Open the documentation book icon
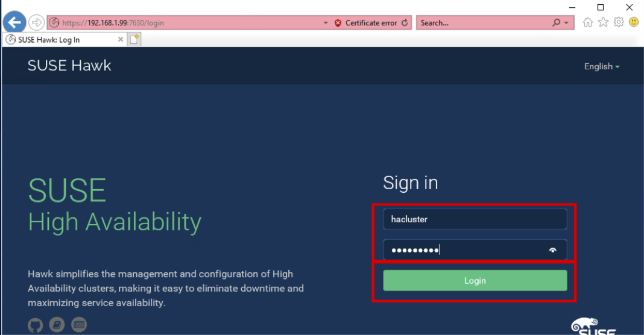The width and height of the screenshot is (644, 335). pyautogui.click(x=57, y=325)
